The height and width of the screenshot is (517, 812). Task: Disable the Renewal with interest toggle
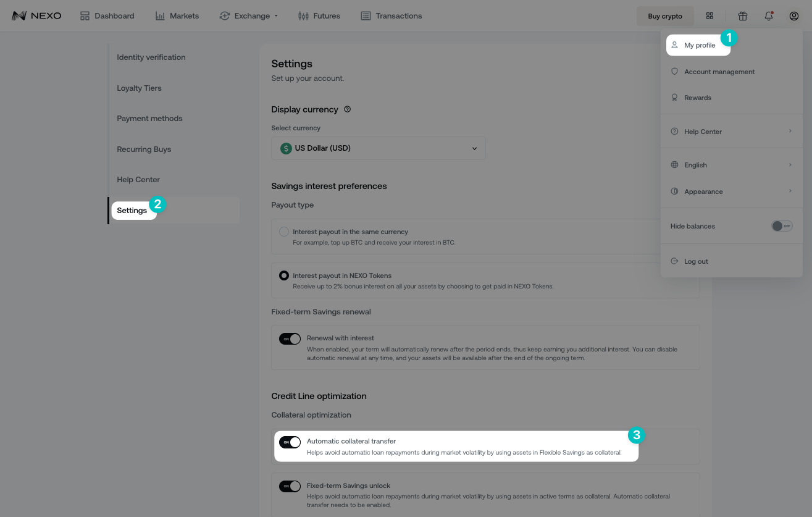pyautogui.click(x=290, y=338)
